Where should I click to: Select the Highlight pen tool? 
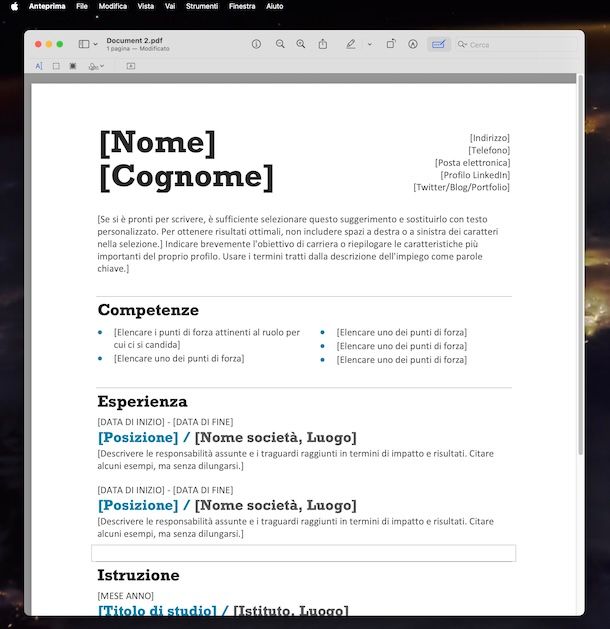(350, 45)
